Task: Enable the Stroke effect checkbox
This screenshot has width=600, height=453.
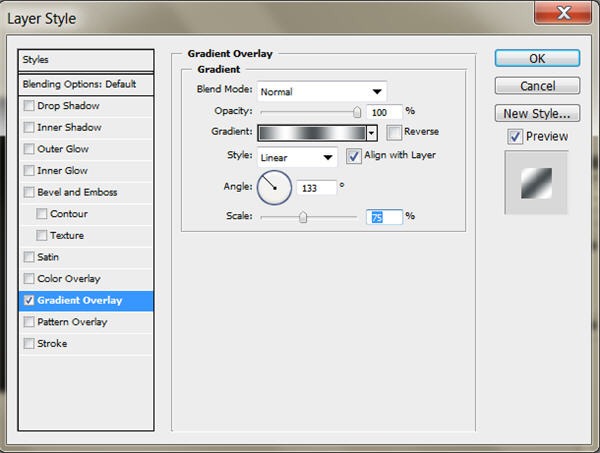Action: tap(29, 343)
